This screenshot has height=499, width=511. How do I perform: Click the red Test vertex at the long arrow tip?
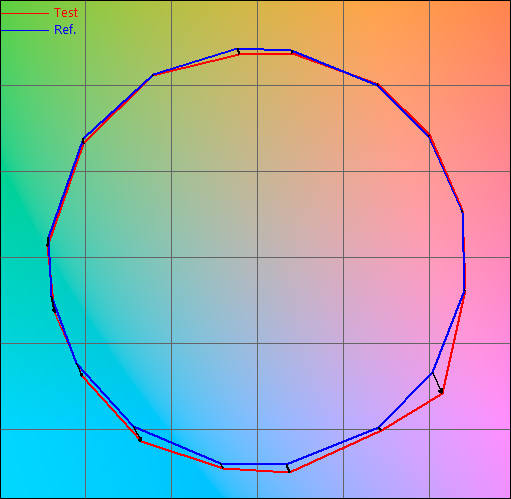point(442,393)
